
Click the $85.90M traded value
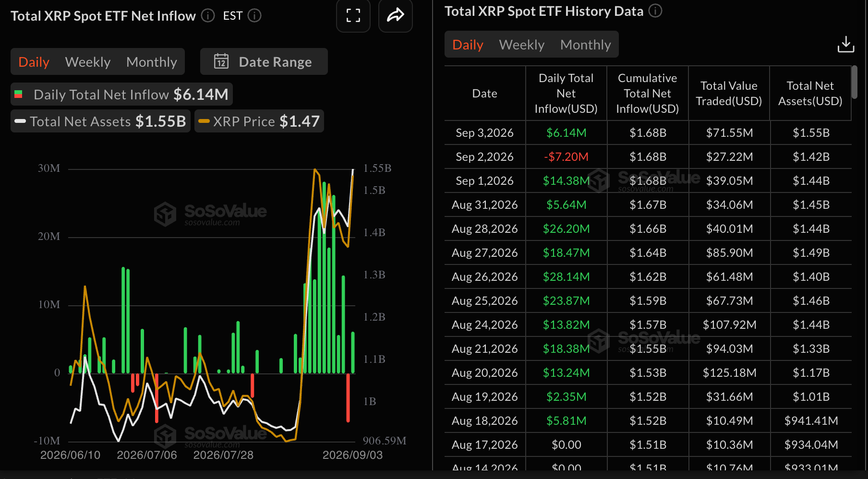tap(730, 253)
